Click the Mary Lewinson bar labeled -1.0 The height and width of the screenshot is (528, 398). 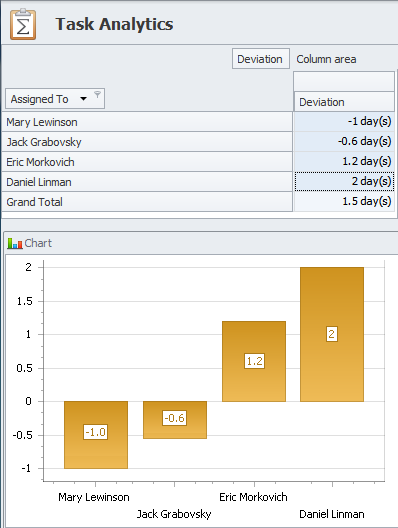pyautogui.click(x=96, y=434)
